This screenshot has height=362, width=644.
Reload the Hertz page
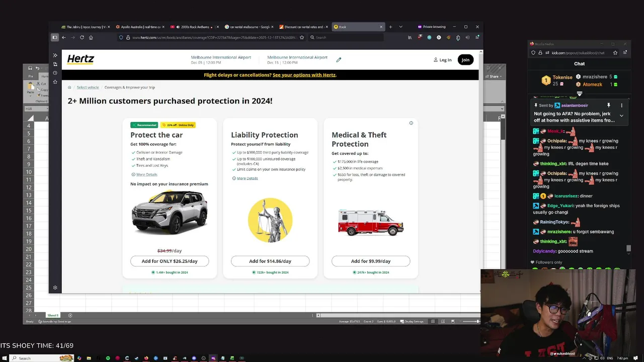[x=82, y=37]
